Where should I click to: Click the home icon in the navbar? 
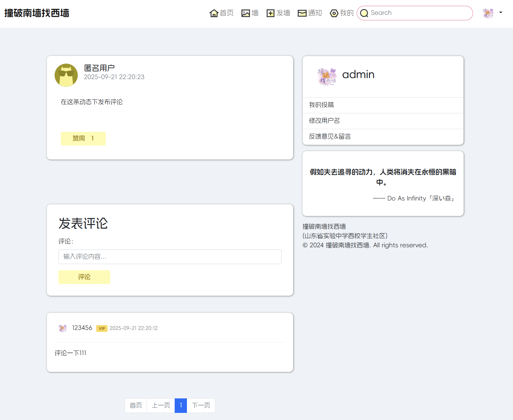click(x=214, y=13)
